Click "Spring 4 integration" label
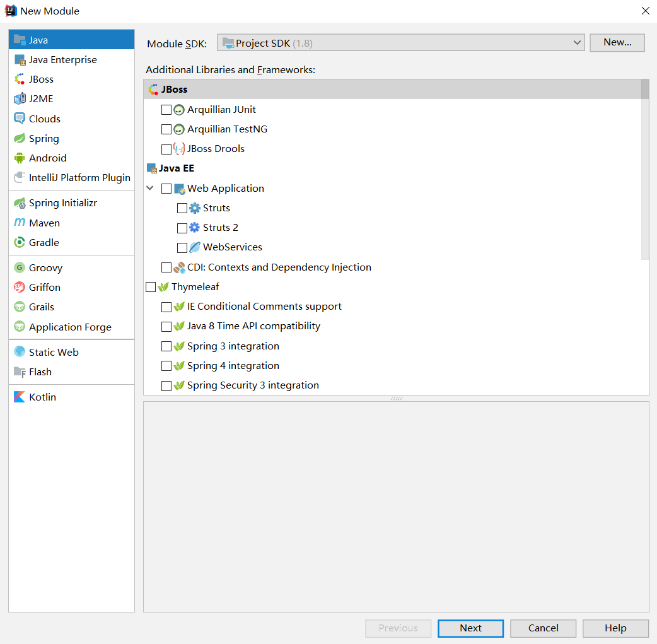This screenshot has height=644, width=657. [x=233, y=366]
